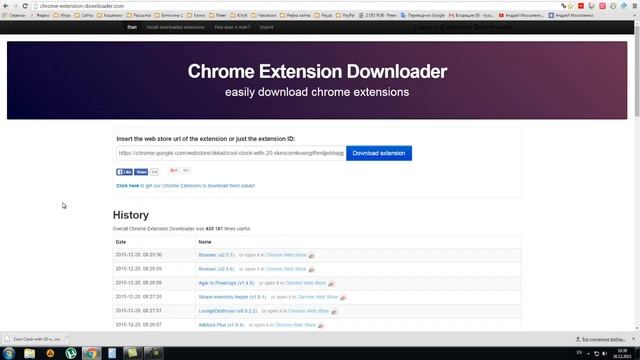
Task: Open File Explorer from the taskbar
Action: [x=29, y=353]
